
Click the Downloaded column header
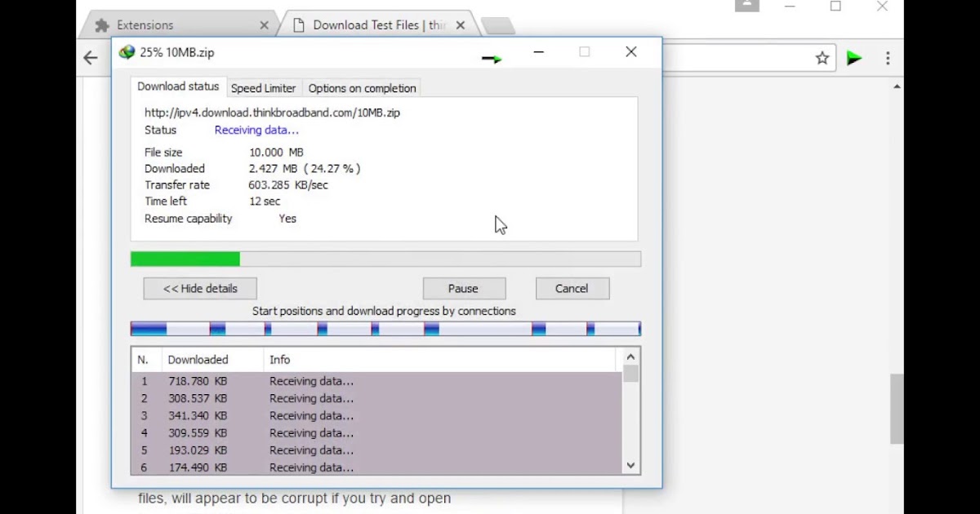[x=212, y=360]
